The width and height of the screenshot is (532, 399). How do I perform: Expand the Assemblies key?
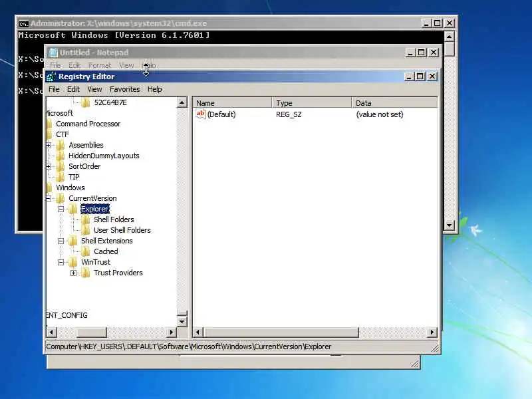[x=48, y=145]
